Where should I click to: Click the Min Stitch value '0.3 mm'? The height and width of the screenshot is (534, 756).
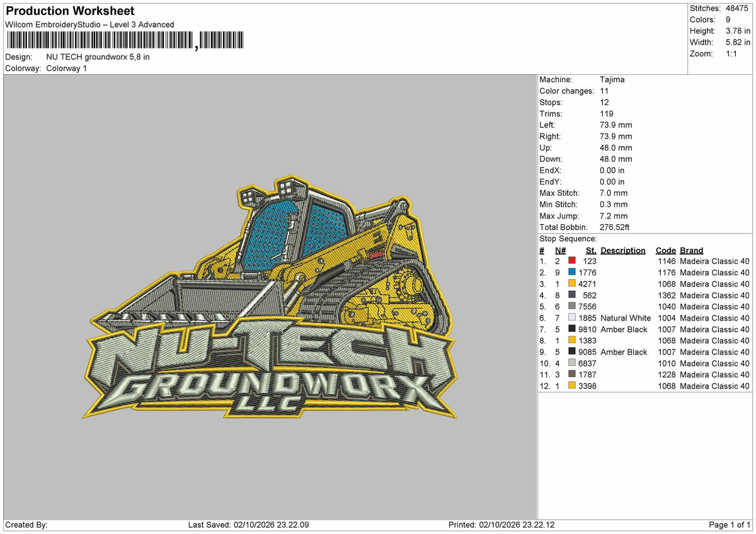614,204
